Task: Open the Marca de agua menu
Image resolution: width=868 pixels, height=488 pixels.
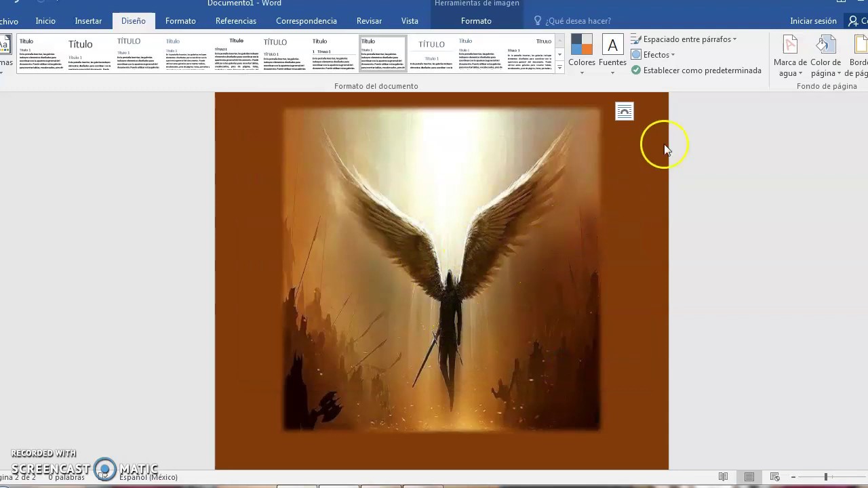Action: pyautogui.click(x=790, y=56)
